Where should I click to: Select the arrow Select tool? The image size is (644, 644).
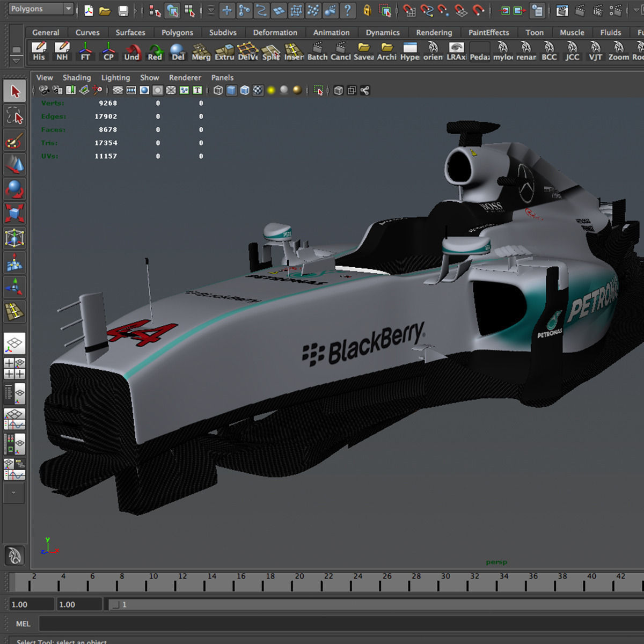pos(14,92)
